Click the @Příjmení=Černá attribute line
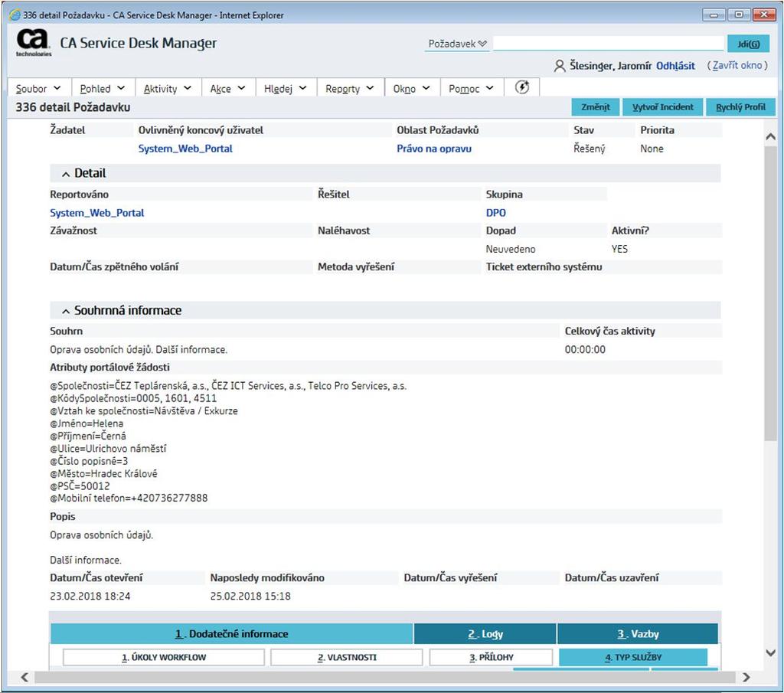Image resolution: width=784 pixels, height=693 pixels. coord(88,436)
